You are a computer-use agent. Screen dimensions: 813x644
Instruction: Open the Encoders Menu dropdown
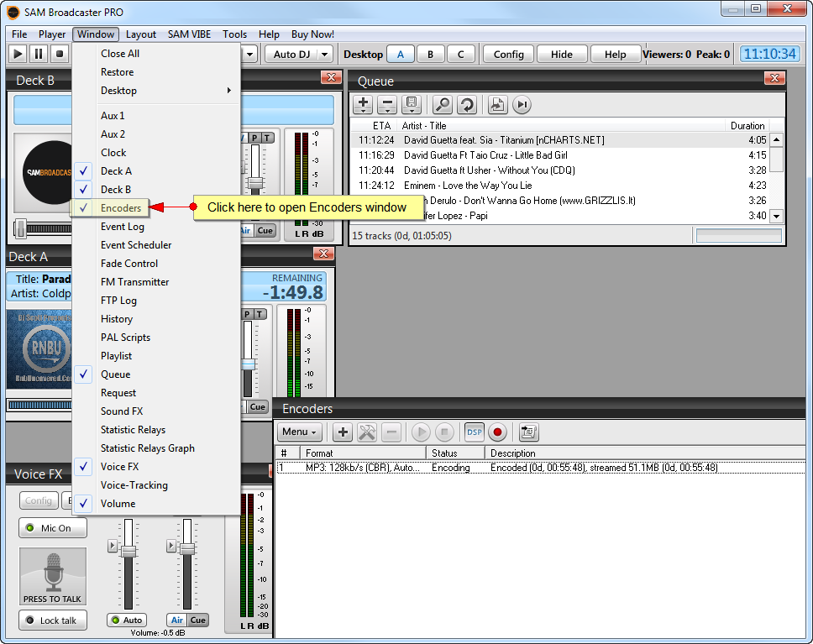pos(300,432)
